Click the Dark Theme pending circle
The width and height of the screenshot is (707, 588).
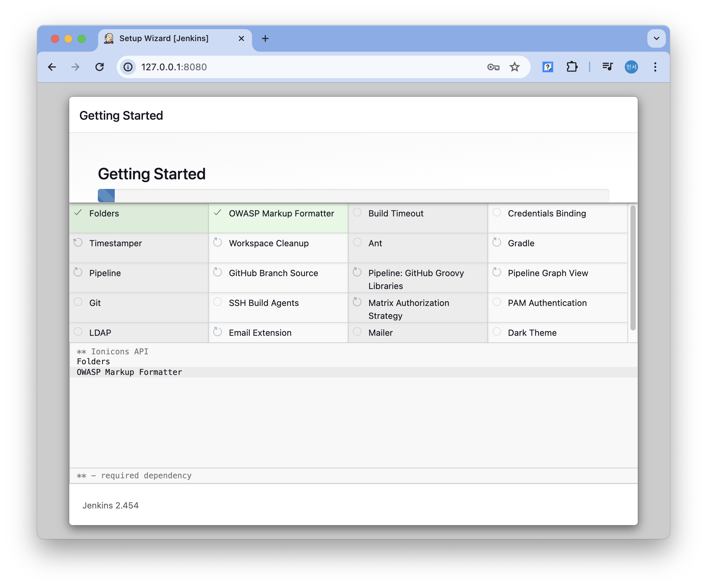[496, 332]
